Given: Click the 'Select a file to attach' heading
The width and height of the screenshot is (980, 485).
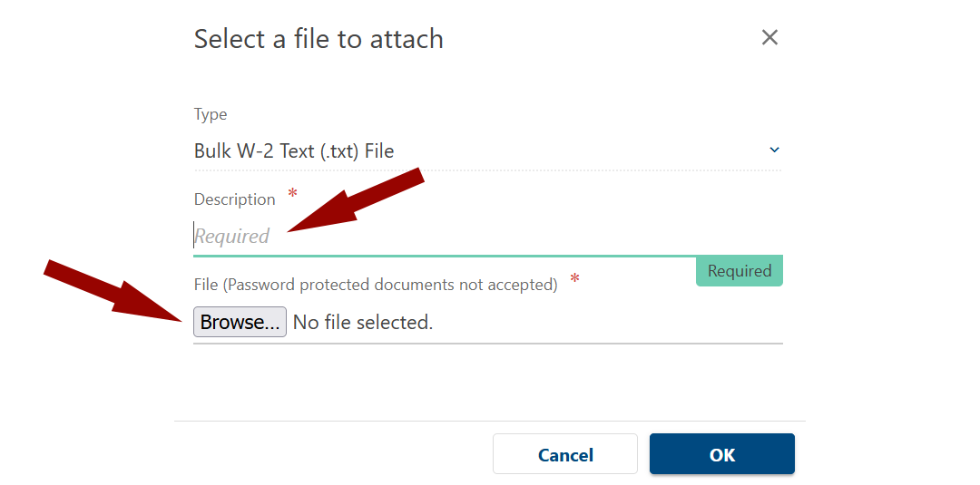Looking at the screenshot, I should [318, 39].
